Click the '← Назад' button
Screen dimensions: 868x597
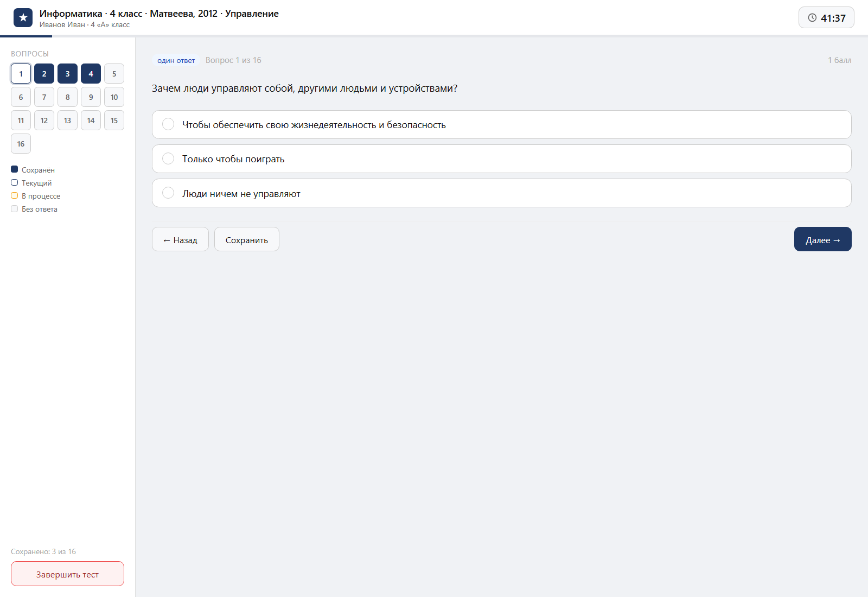point(180,239)
